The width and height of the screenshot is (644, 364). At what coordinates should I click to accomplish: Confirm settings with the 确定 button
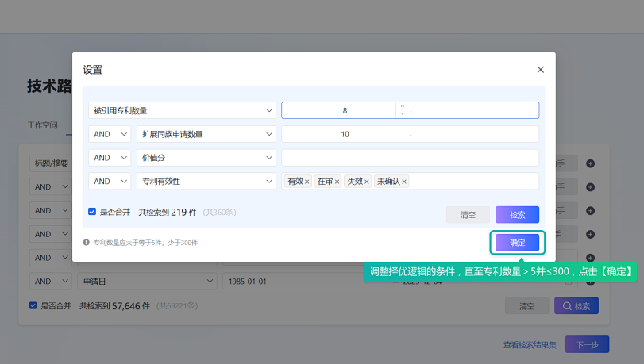(x=517, y=243)
